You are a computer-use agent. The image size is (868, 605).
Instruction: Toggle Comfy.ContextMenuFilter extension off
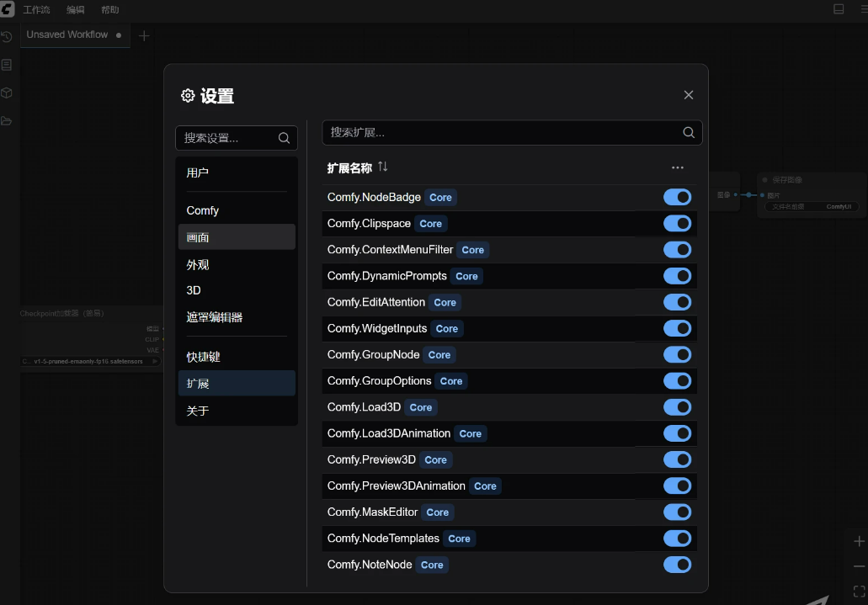(x=678, y=250)
